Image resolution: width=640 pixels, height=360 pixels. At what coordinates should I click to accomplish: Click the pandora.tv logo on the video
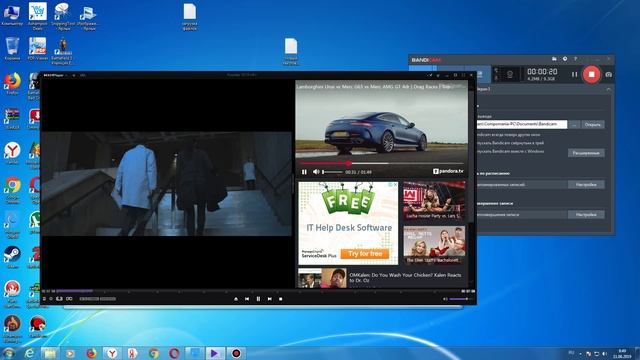[x=448, y=171]
